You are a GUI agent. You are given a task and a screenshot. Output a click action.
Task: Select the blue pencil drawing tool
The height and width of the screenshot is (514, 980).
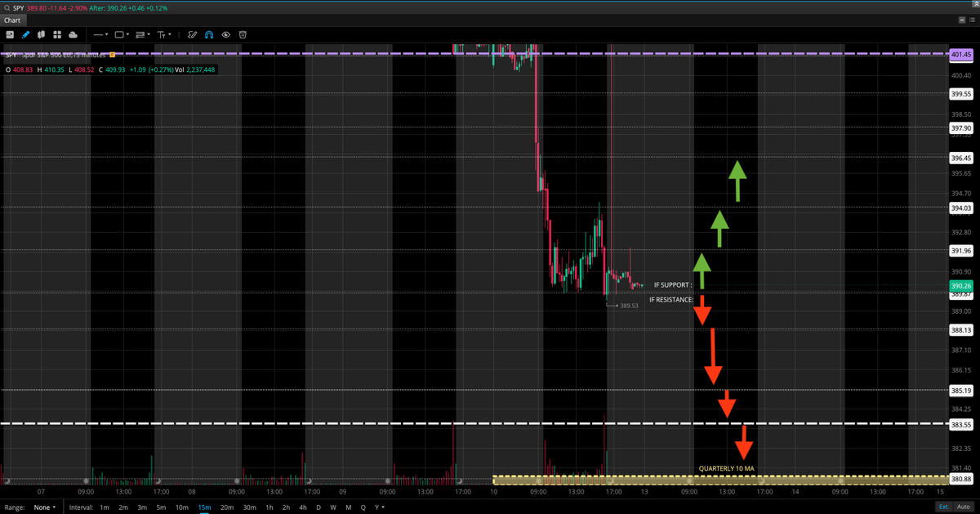click(x=25, y=35)
